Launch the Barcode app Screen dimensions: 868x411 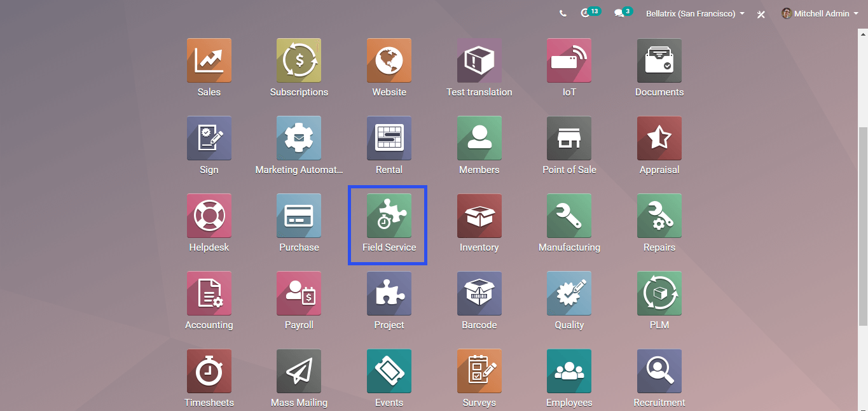(479, 293)
